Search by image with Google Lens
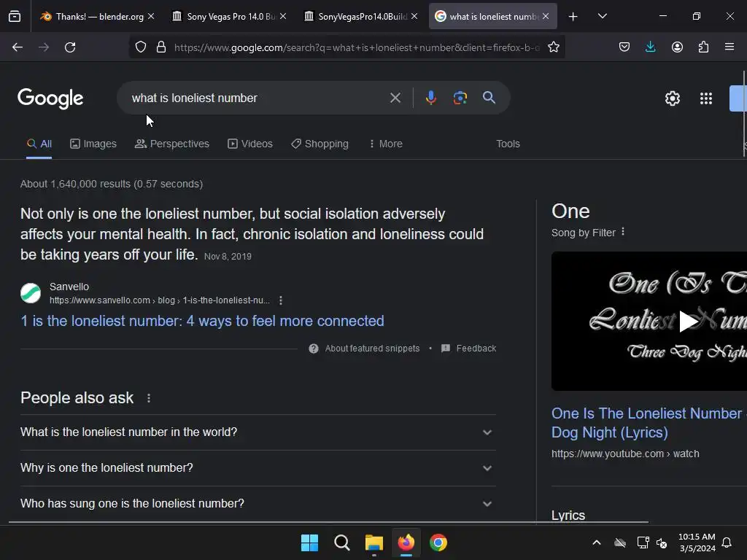The image size is (747, 560). [x=460, y=98]
